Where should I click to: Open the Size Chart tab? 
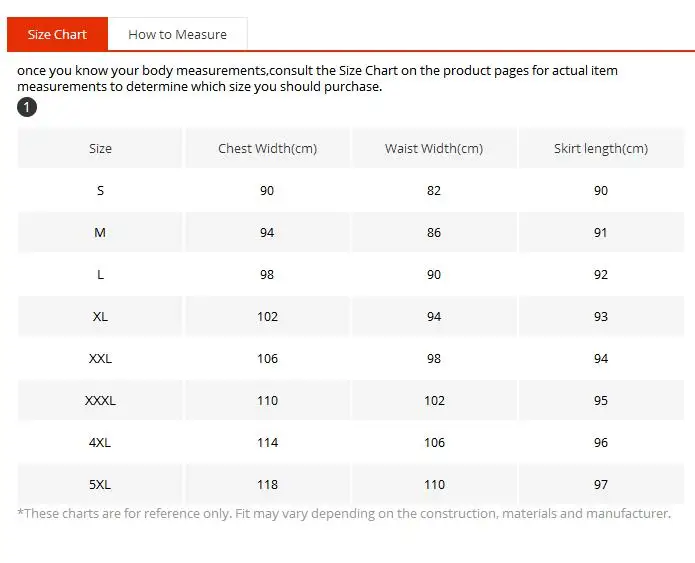57,34
